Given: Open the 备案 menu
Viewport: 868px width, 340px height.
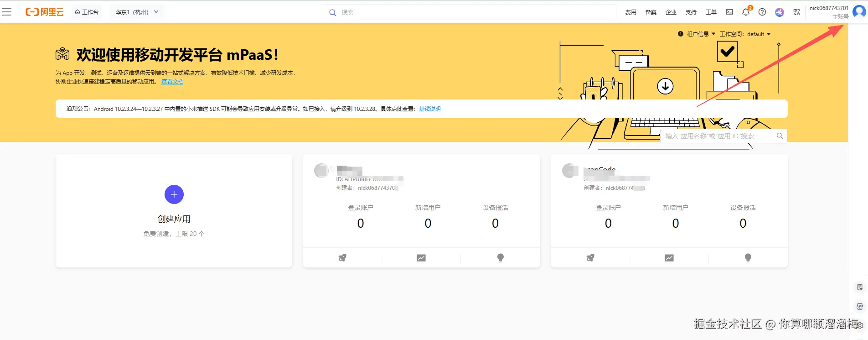Looking at the screenshot, I should coord(651,12).
